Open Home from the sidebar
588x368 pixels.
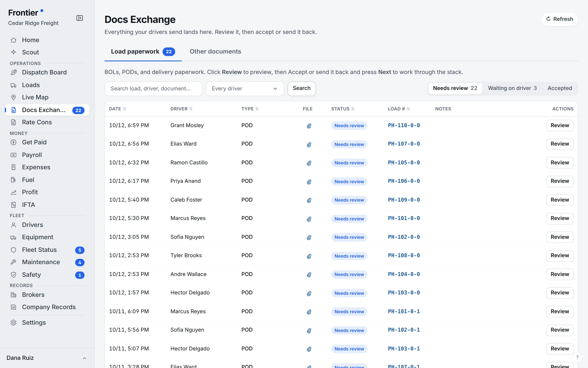[47, 40]
